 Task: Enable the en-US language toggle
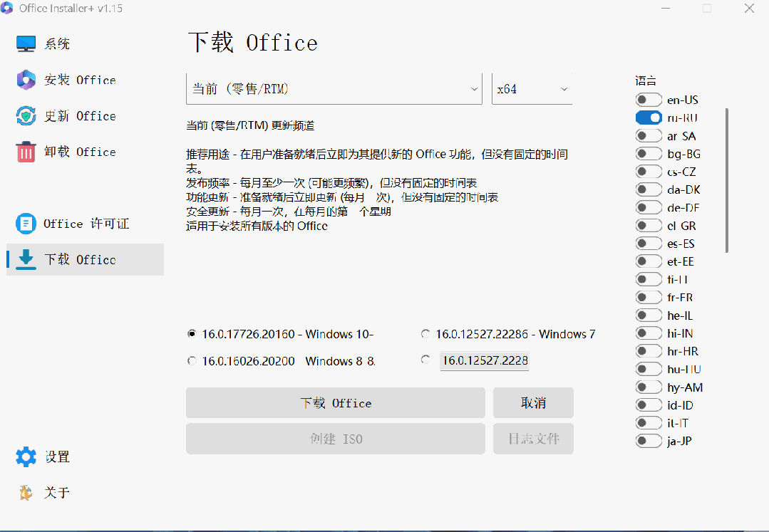[649, 100]
